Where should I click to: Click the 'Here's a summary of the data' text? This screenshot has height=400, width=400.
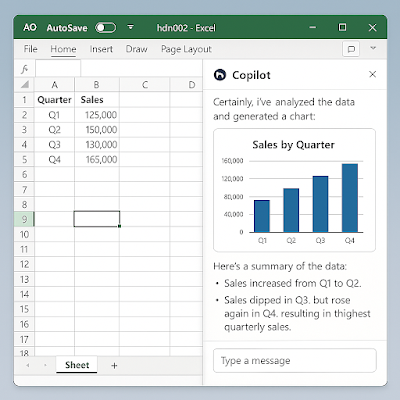tap(280, 266)
